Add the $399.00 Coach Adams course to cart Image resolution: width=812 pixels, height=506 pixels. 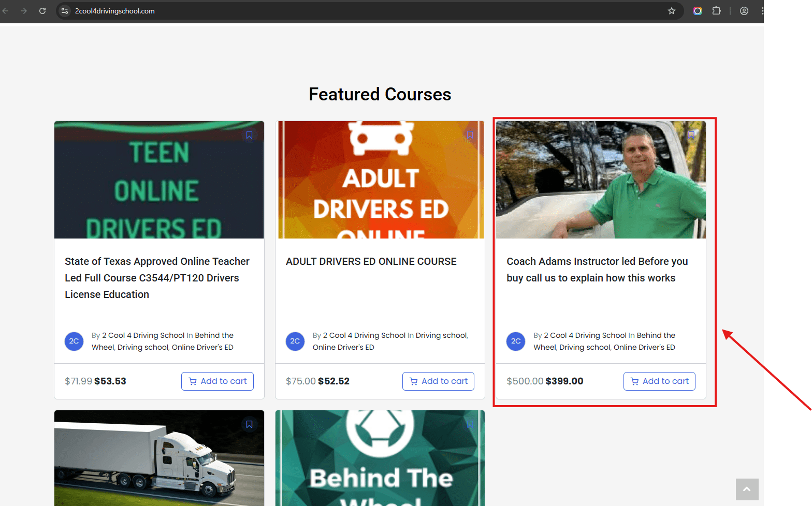click(659, 381)
